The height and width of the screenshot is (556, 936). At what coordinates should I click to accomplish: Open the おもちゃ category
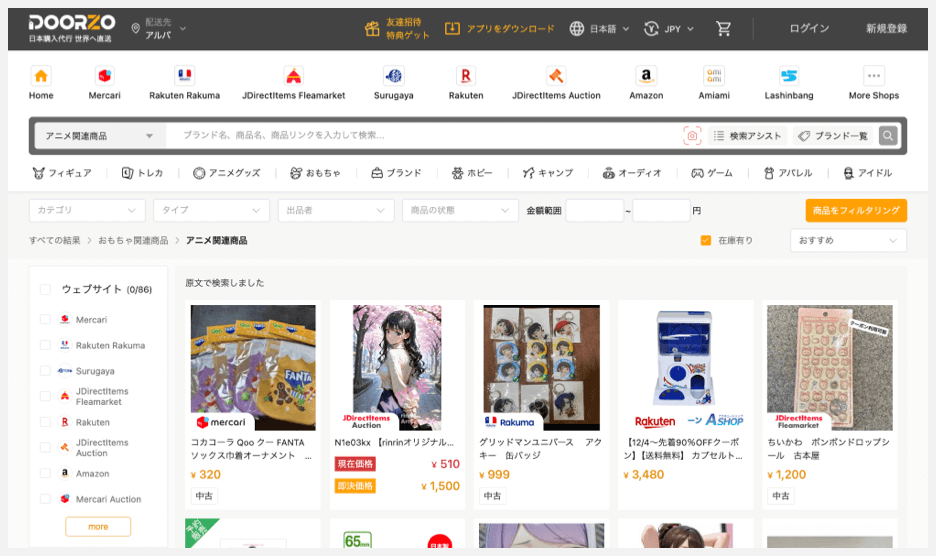(315, 173)
